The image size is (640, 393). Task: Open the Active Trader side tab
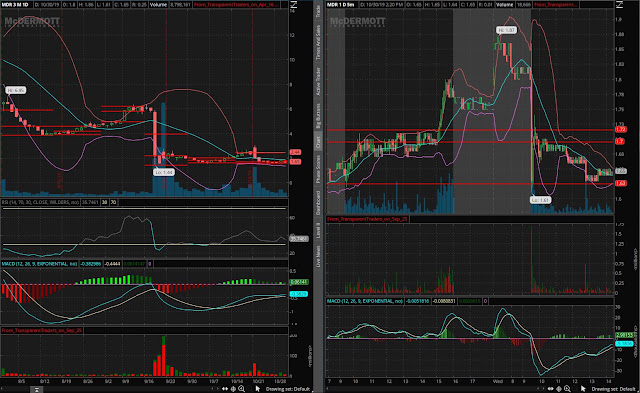coord(318,82)
